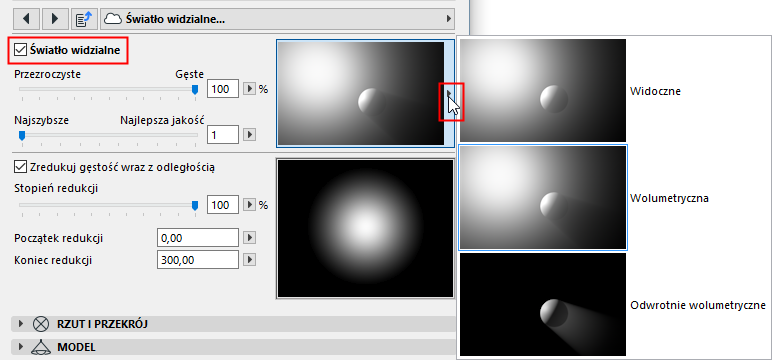The width and height of the screenshot is (772, 360).
Task: Open arrow next to Stopień redukcji field
Action: tap(250, 205)
